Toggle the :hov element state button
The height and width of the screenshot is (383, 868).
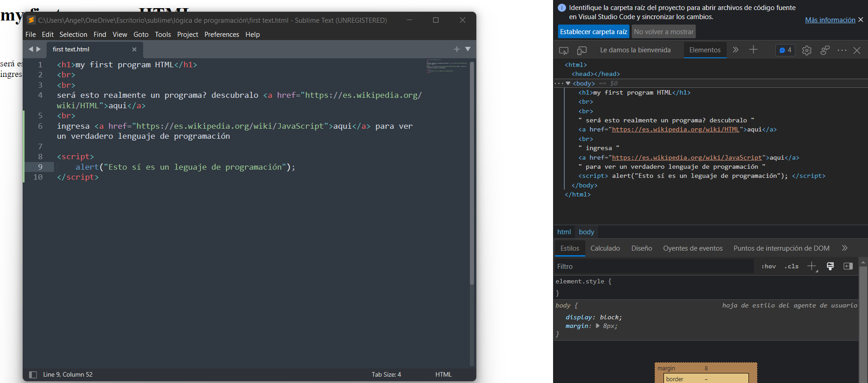point(768,267)
